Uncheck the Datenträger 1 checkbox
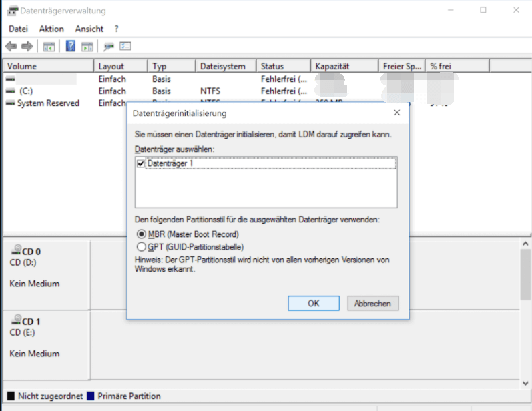Viewport: 532px width, 411px height. coord(140,163)
